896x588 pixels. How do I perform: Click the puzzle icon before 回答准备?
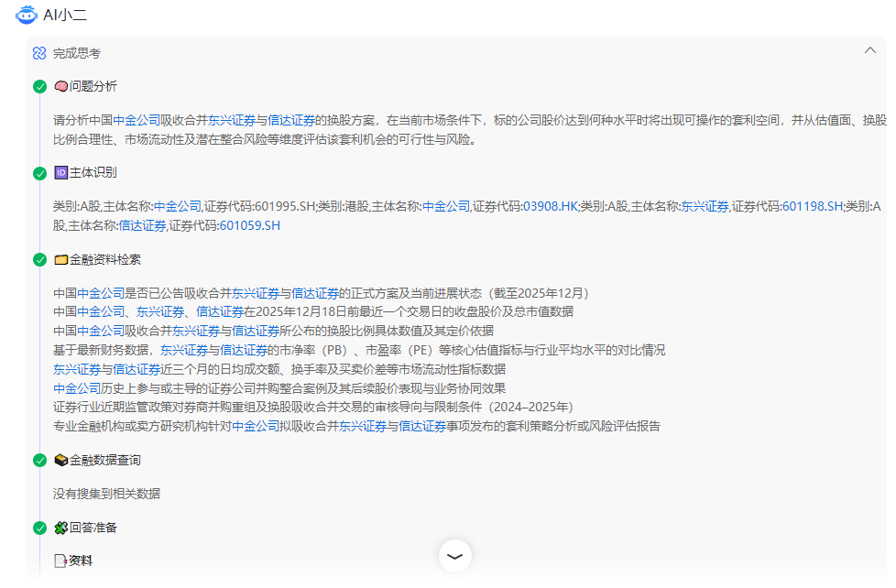pos(61,528)
